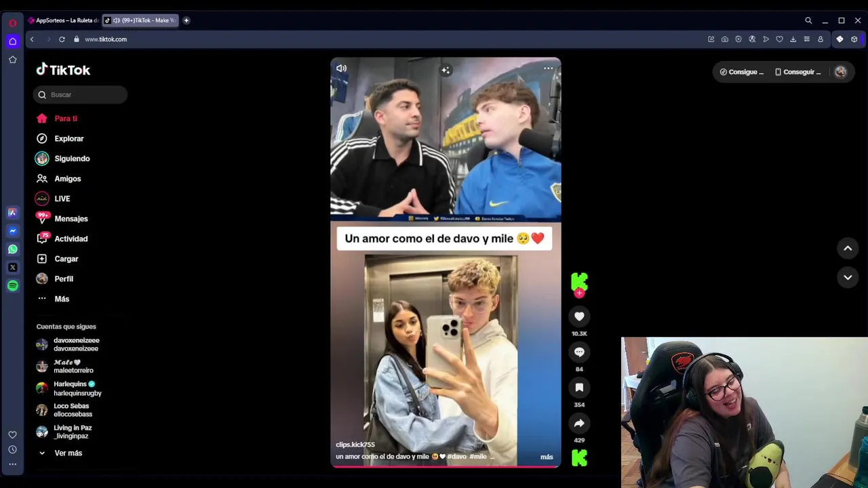
Task: Expand the caption by clicking más
Action: [547, 457]
